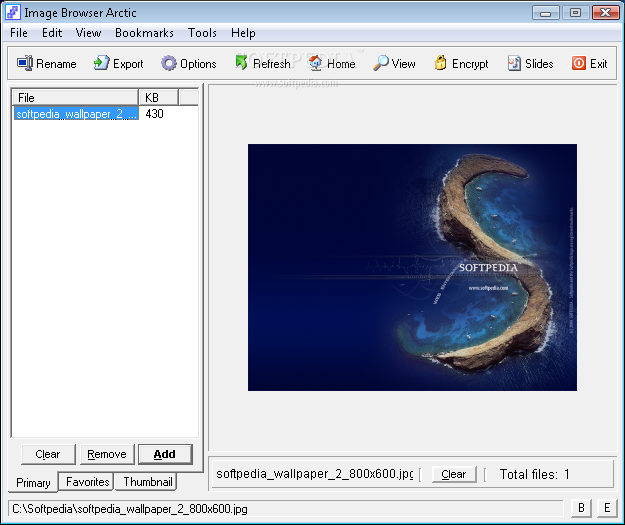Click the E button in status bar
Viewport: 625px width, 525px height.
click(x=607, y=508)
